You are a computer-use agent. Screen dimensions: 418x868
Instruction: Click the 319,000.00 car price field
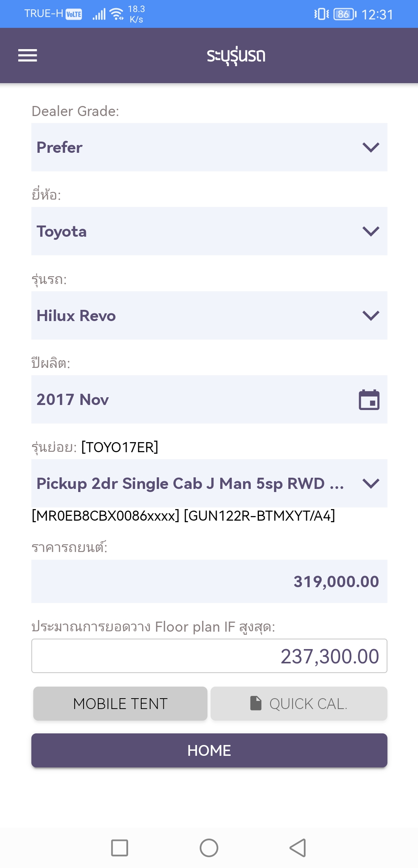[x=209, y=581]
